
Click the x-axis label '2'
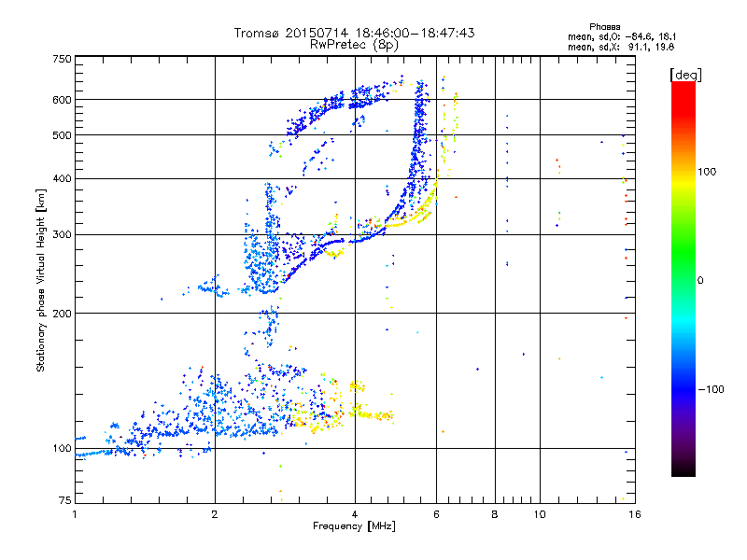[x=215, y=514]
